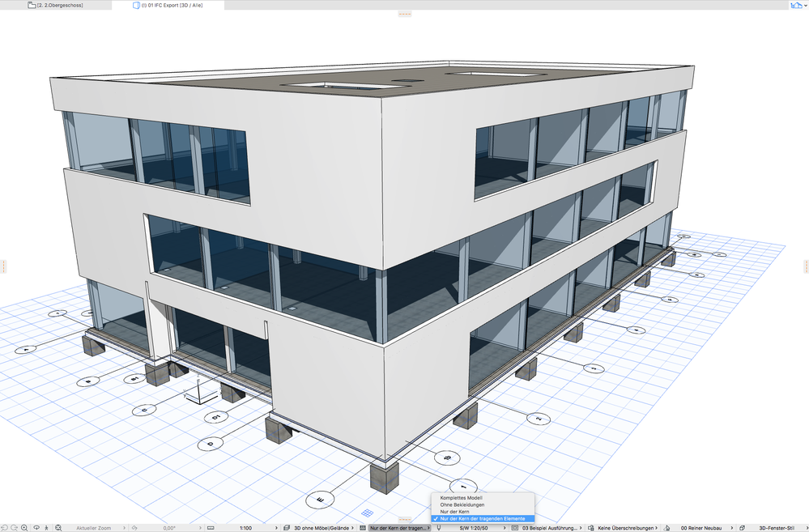Image resolution: width=809 pixels, height=532 pixels.
Task: Click the fit-in-window zoom icon
Action: [x=58, y=528]
